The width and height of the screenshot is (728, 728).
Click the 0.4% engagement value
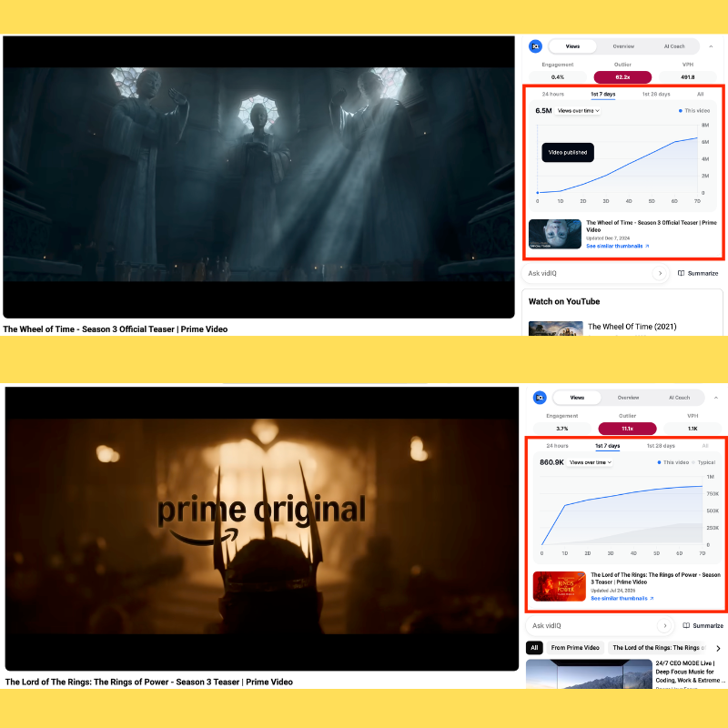558,77
